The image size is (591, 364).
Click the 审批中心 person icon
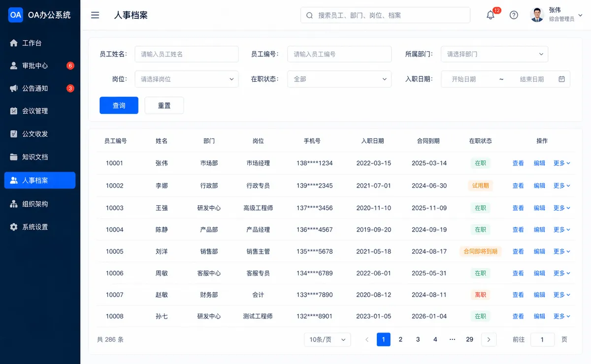(x=14, y=66)
